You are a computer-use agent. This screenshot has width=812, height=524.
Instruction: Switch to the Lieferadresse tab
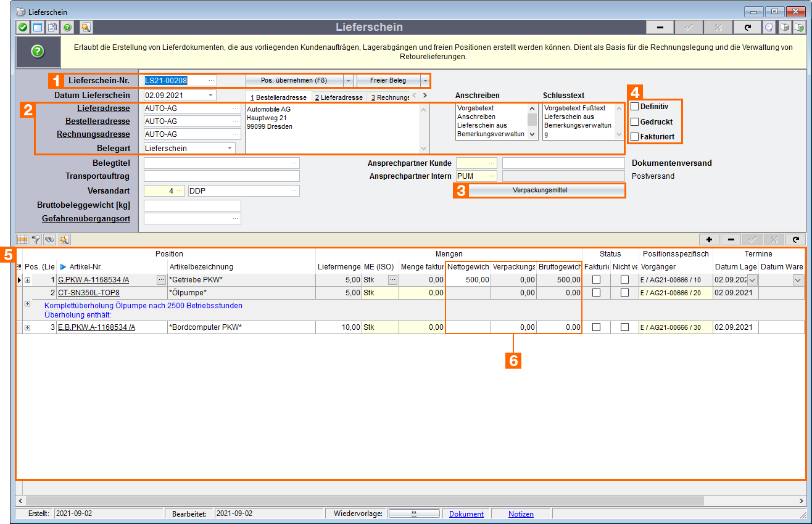(x=339, y=97)
